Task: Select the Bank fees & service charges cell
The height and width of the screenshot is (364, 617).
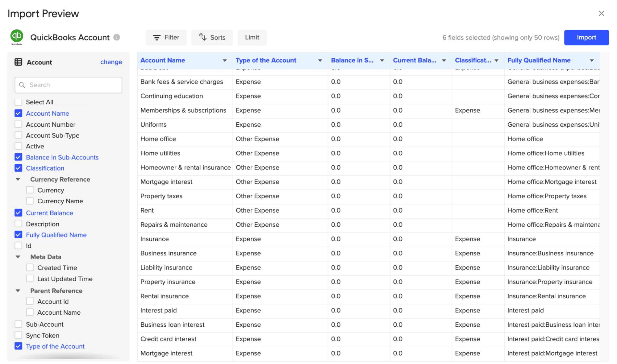Action: pyautogui.click(x=185, y=82)
